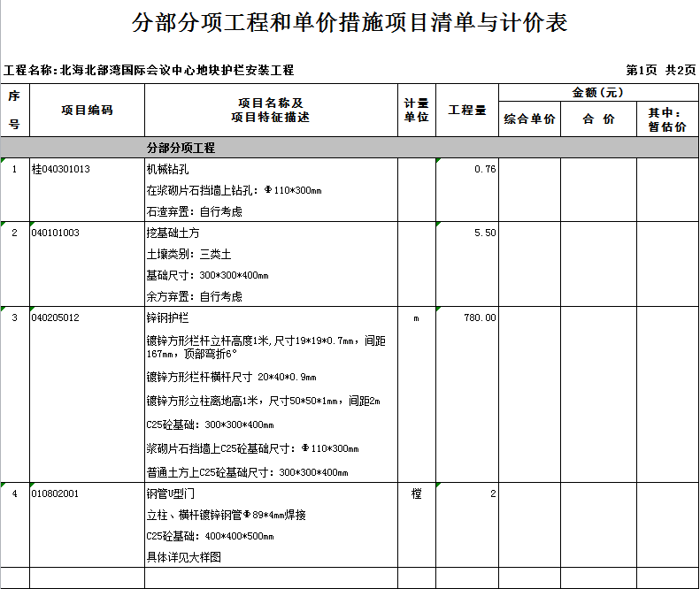This screenshot has height=589, width=700.
Task: Click the 挖基础土方 item name
Action: click(x=173, y=233)
